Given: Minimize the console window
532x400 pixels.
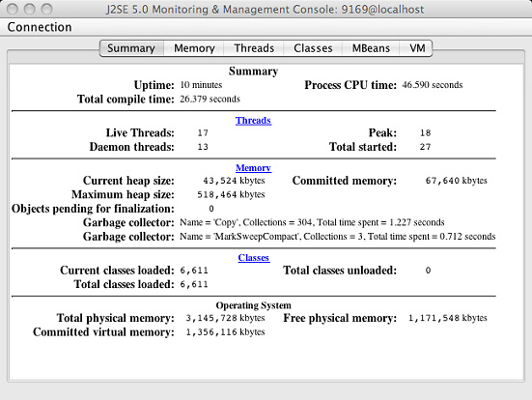Looking at the screenshot, I should 30,9.
